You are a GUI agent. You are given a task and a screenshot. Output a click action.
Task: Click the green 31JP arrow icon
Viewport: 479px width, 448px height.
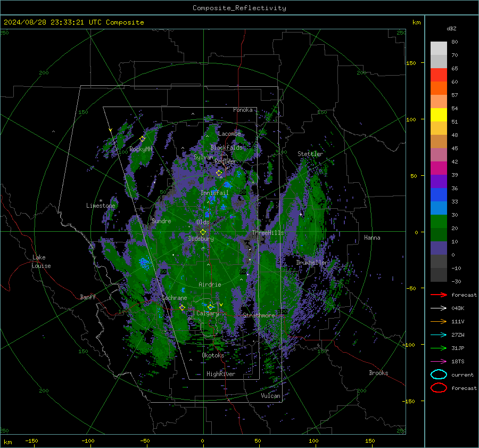point(439,348)
